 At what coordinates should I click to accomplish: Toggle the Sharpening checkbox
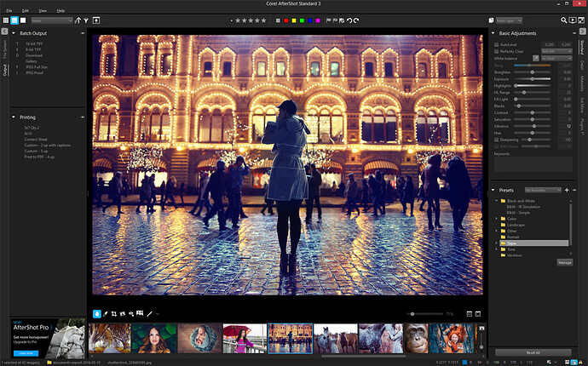pos(497,138)
